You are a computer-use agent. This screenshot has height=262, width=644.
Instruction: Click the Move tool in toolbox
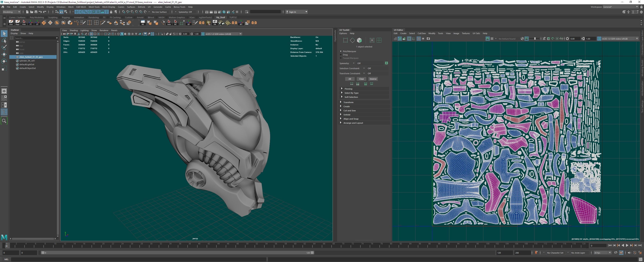pyautogui.click(x=4, y=54)
